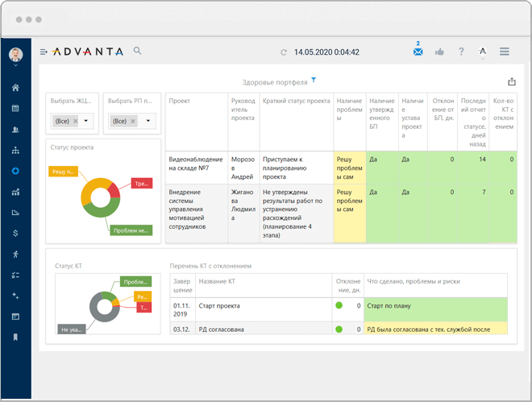Open the dollar finance icon in sidebar
The width and height of the screenshot is (532, 402).
tap(15, 233)
